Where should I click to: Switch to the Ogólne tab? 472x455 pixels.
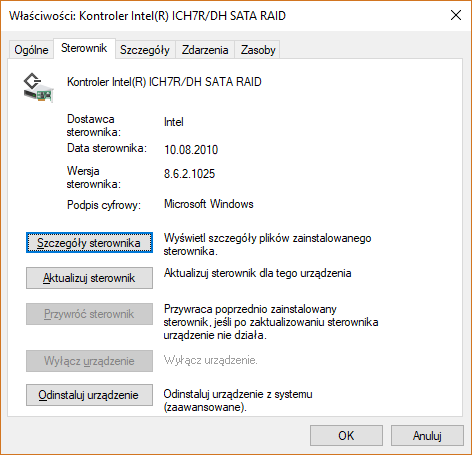tap(31, 50)
